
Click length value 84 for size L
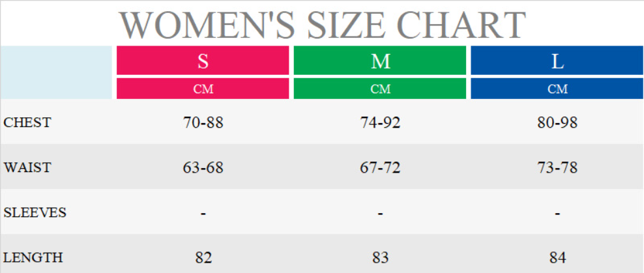557,257
